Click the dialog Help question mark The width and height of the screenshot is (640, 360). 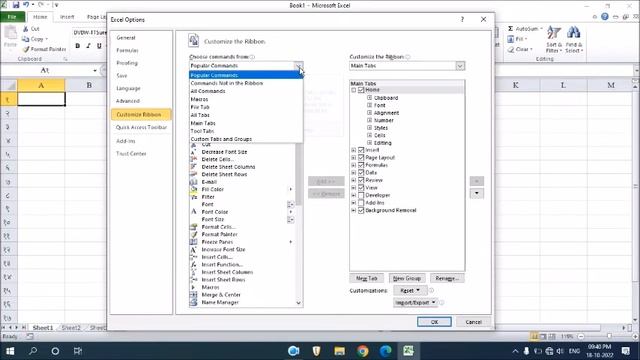[462, 19]
